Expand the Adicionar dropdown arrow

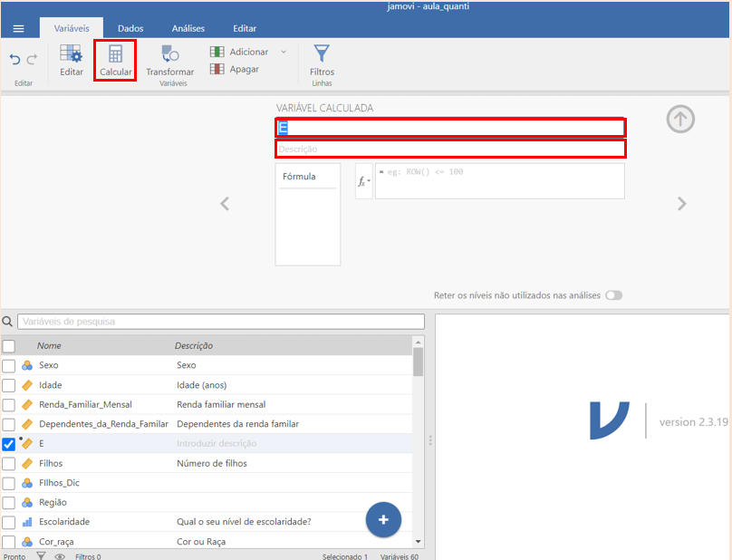tap(283, 52)
